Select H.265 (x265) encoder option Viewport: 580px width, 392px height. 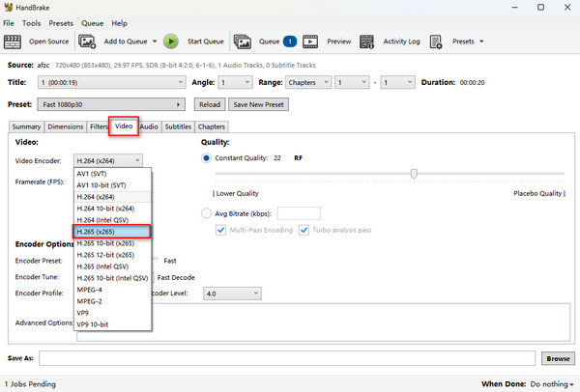pos(112,232)
